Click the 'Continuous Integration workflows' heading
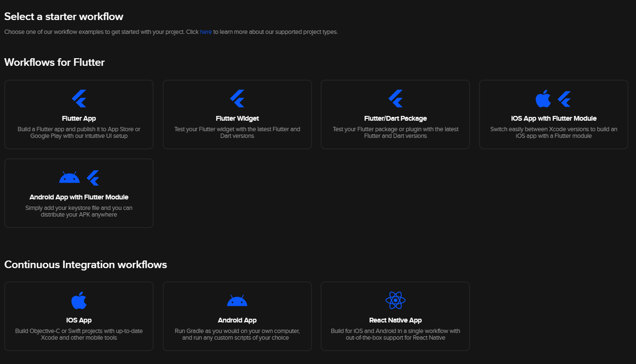This screenshot has height=364, width=636. [x=86, y=265]
